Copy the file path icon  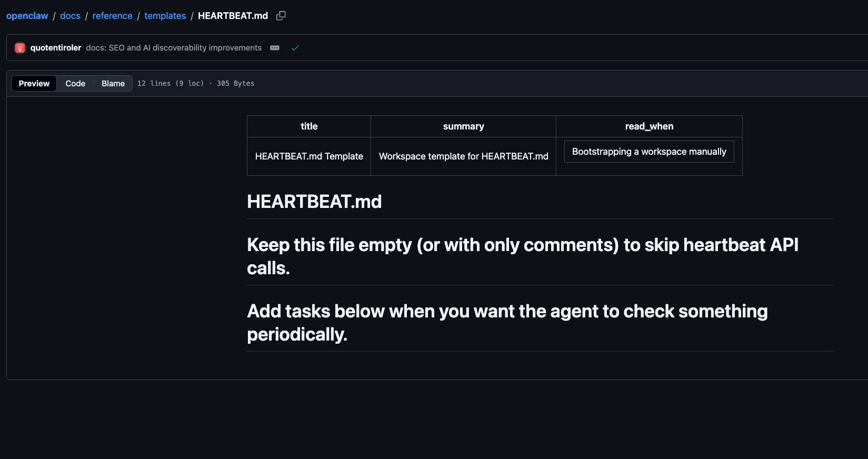pyautogui.click(x=281, y=16)
